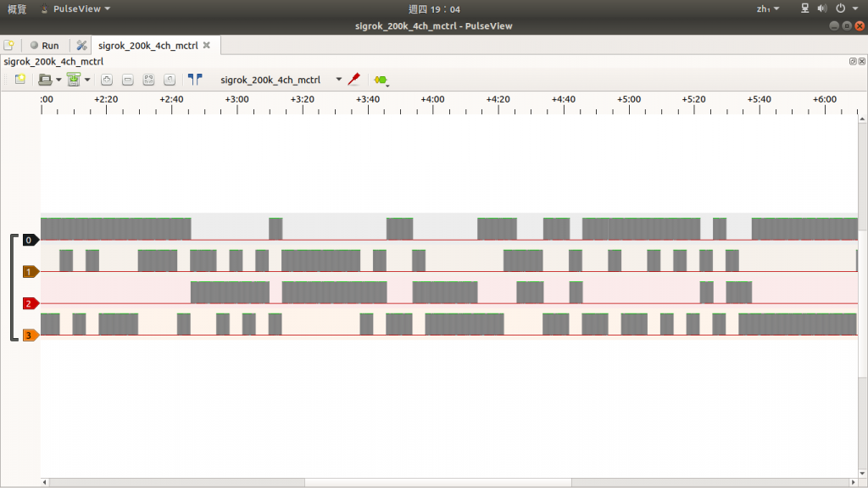The height and width of the screenshot is (488, 868).
Task: Select the orange channel 3 label
Action: 31,335
